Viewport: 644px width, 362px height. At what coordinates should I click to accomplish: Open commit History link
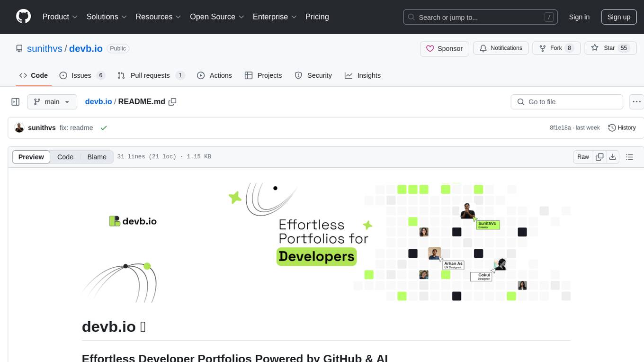coord(622,128)
